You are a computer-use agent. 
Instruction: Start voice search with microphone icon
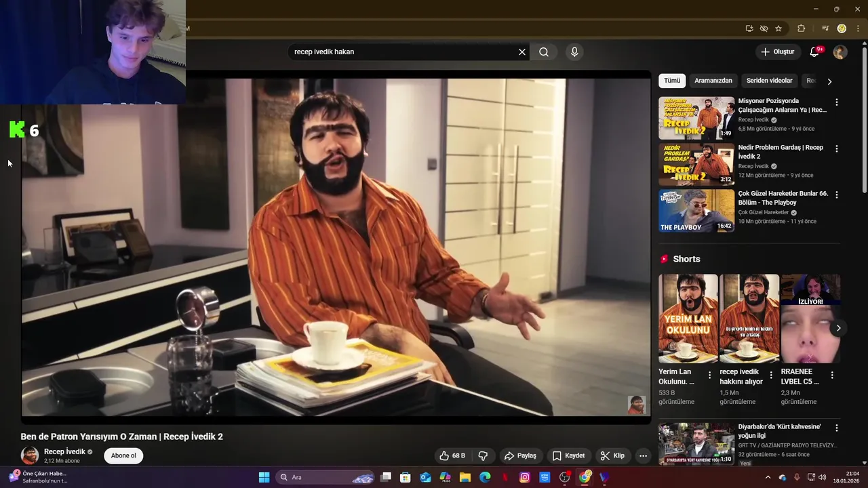574,52
